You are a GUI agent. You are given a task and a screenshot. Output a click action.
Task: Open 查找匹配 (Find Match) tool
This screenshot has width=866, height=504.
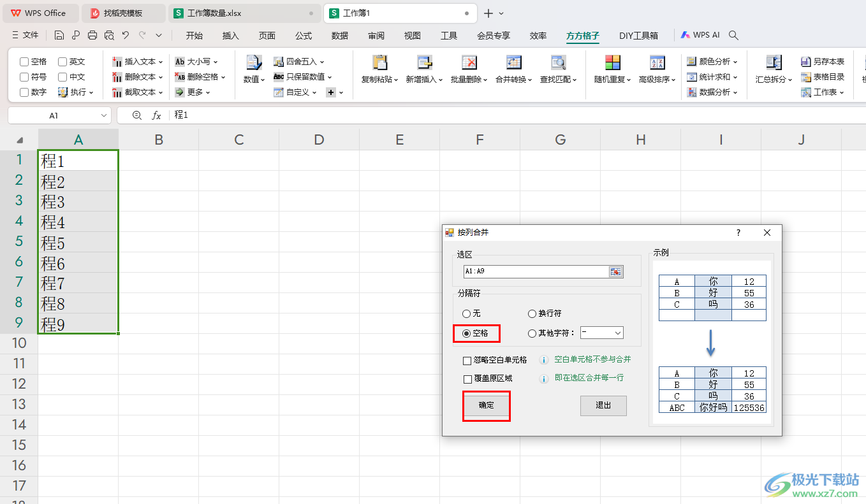tap(559, 62)
